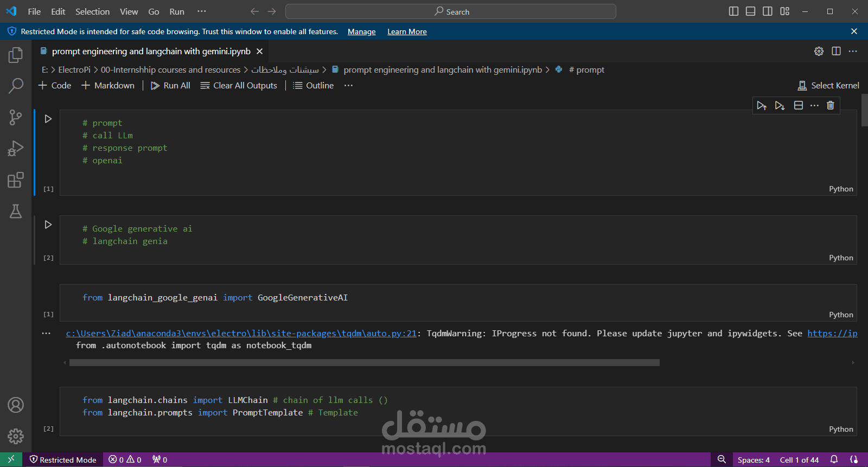Open the notebook Outline
The width and height of the screenshot is (868, 467).
313,85
